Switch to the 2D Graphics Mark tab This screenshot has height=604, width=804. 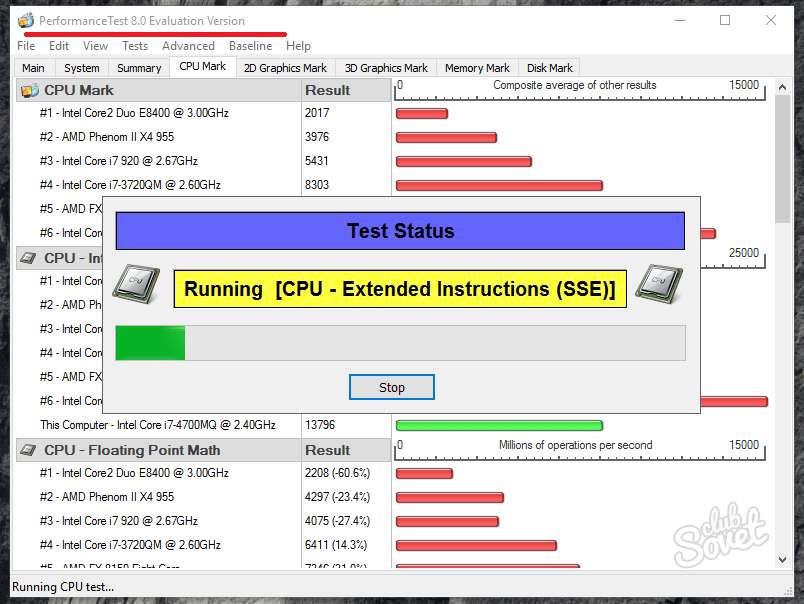tap(285, 68)
